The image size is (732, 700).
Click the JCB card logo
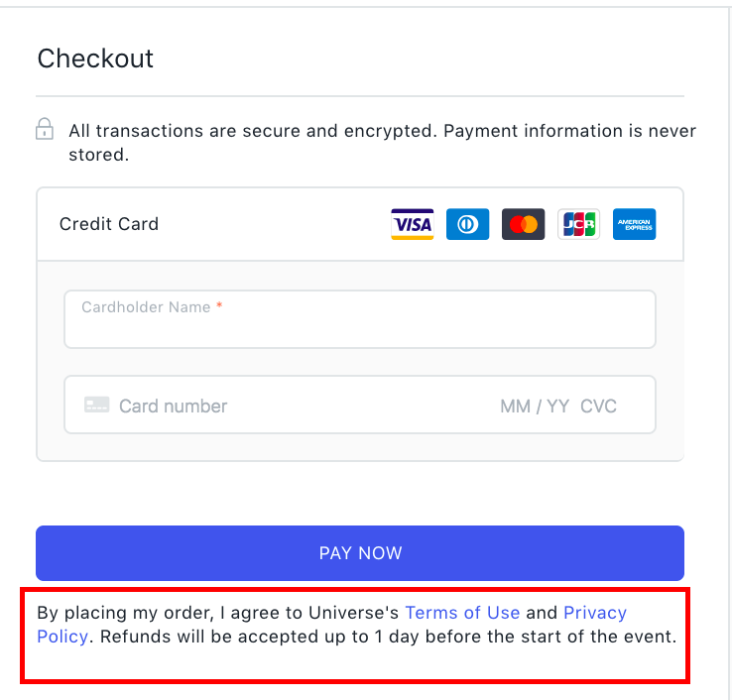[578, 224]
